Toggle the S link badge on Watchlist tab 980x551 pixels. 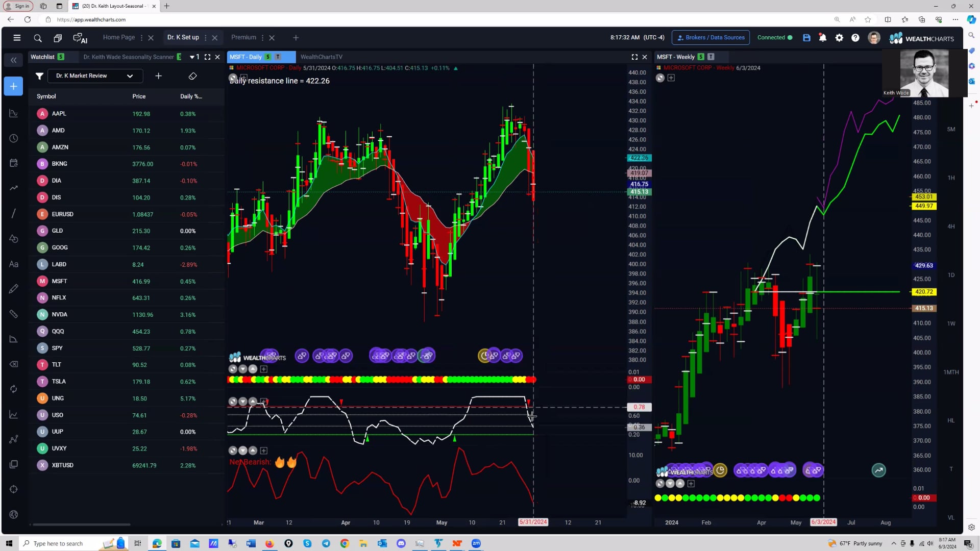point(61,57)
